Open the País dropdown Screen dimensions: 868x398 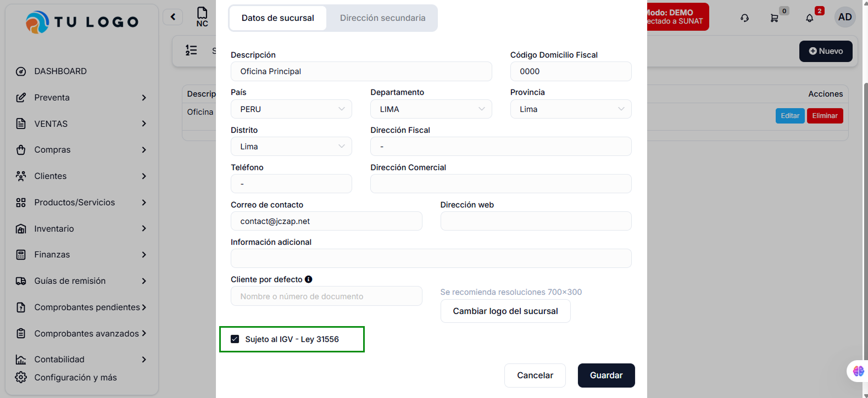click(291, 109)
